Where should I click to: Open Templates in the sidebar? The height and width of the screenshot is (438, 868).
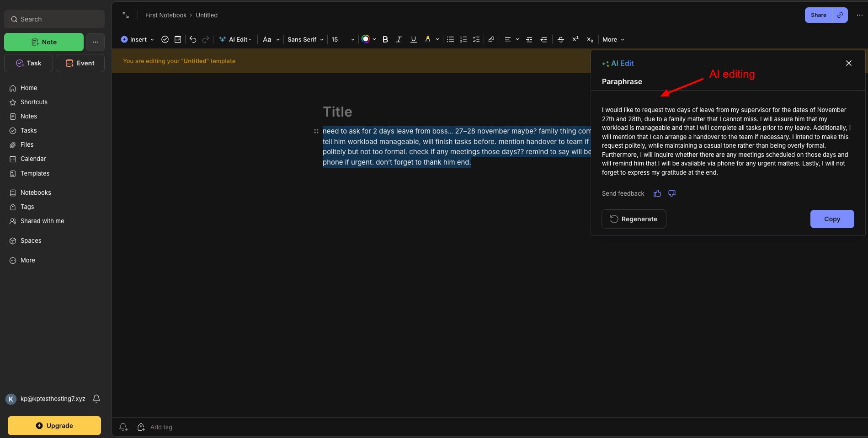point(35,173)
